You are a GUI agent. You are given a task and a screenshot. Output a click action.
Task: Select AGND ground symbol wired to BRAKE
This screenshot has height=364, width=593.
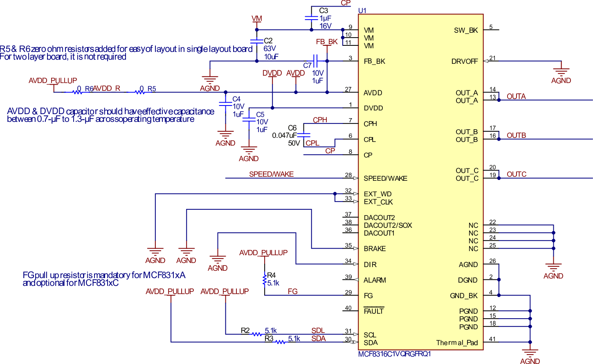186,252
